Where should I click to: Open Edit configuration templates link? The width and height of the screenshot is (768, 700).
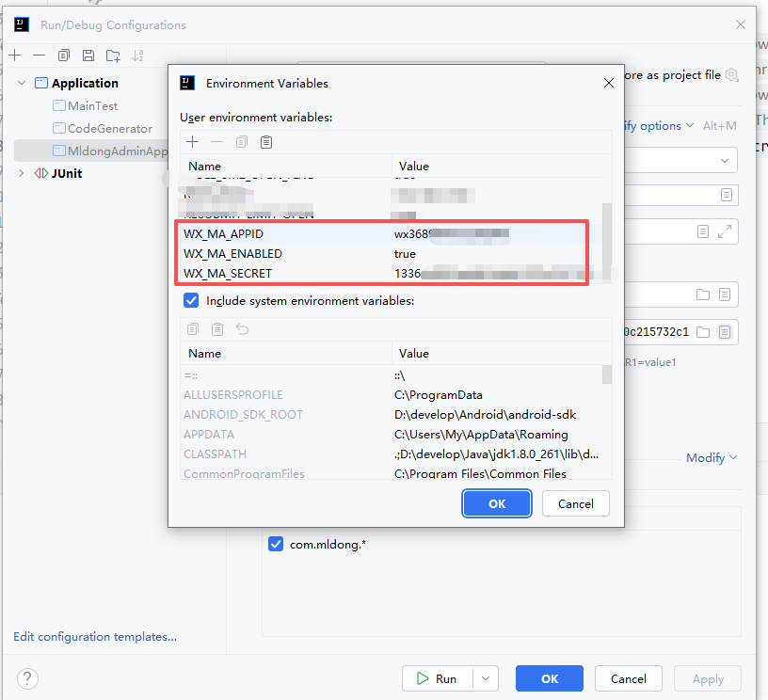pyautogui.click(x=95, y=637)
